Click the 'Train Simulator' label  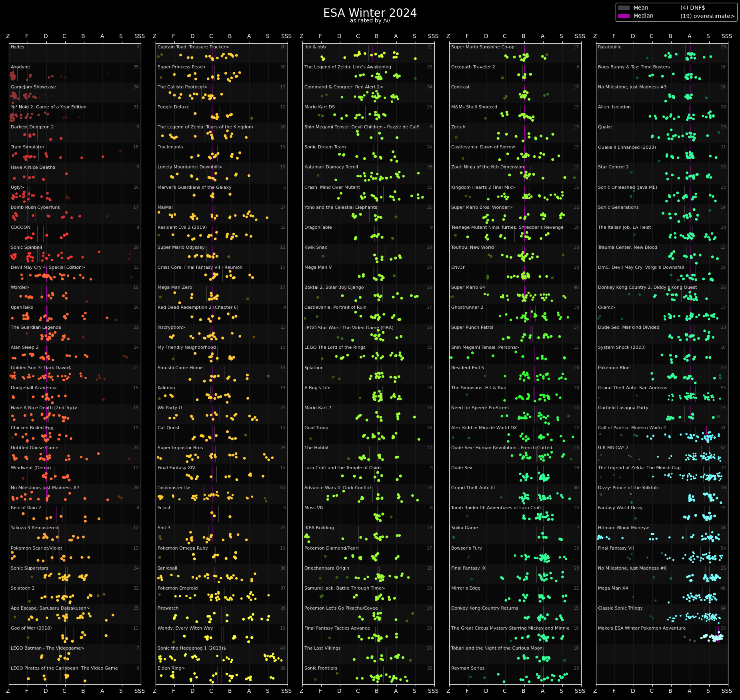point(28,147)
